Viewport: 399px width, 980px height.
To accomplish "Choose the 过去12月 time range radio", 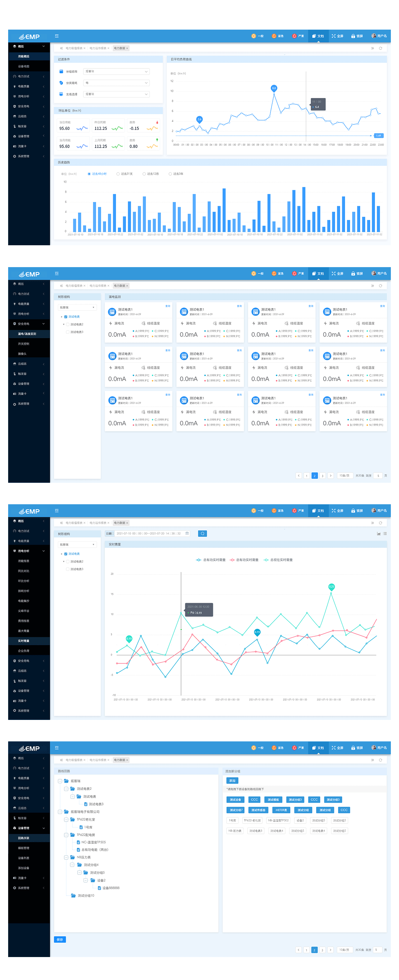I will (144, 174).
